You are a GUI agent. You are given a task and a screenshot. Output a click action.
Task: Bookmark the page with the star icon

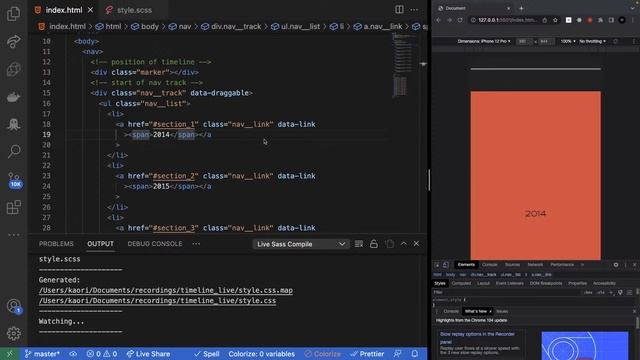point(555,20)
